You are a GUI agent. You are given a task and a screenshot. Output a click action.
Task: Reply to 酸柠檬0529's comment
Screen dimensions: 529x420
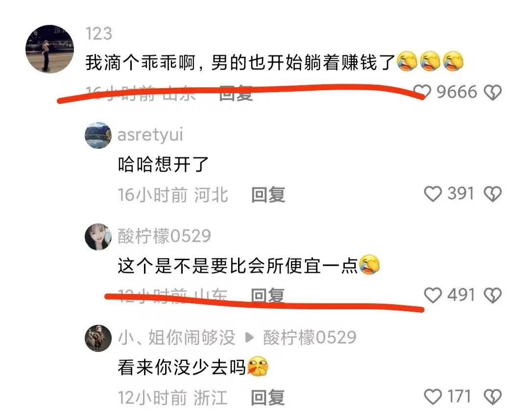pyautogui.click(x=268, y=296)
